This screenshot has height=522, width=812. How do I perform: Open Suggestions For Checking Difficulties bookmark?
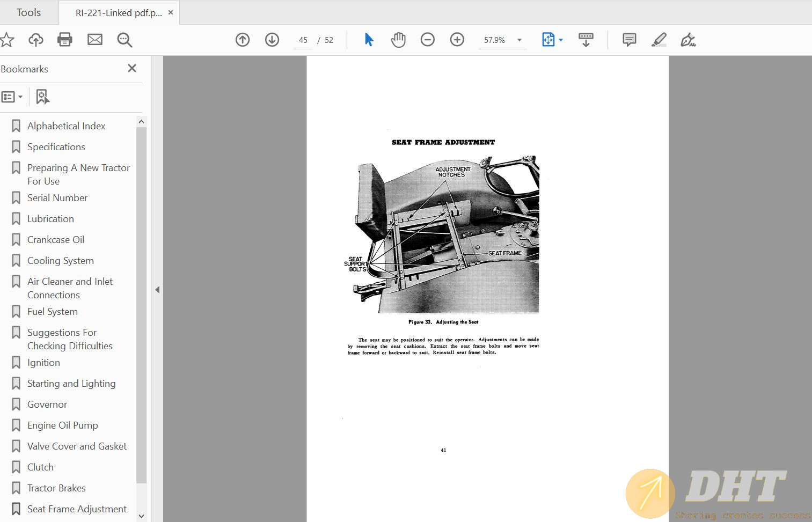point(70,339)
